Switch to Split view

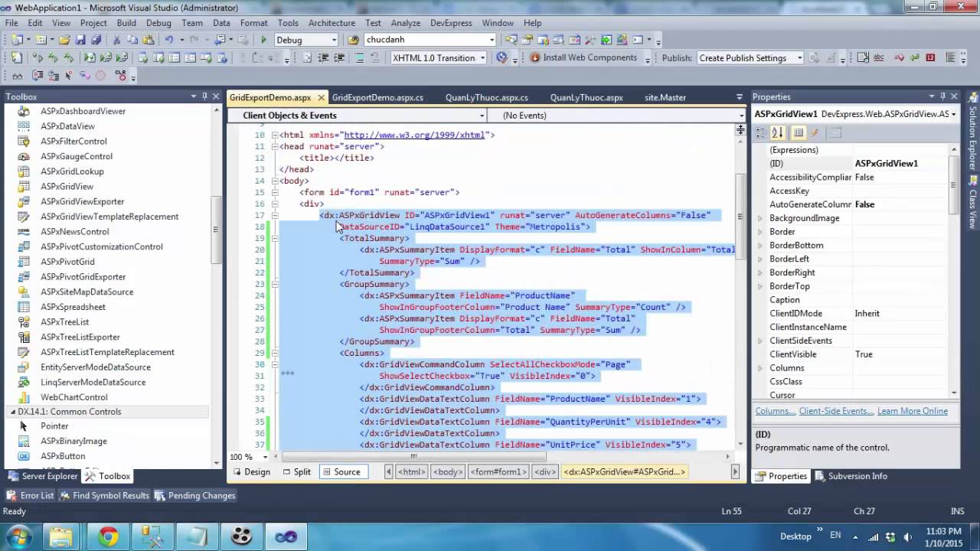coord(296,471)
